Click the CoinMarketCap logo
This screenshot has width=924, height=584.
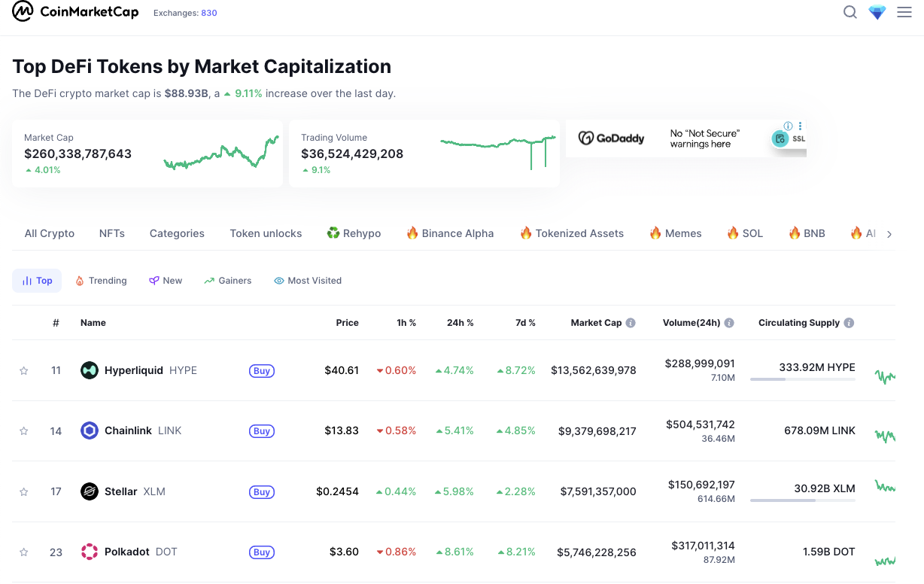pos(75,12)
